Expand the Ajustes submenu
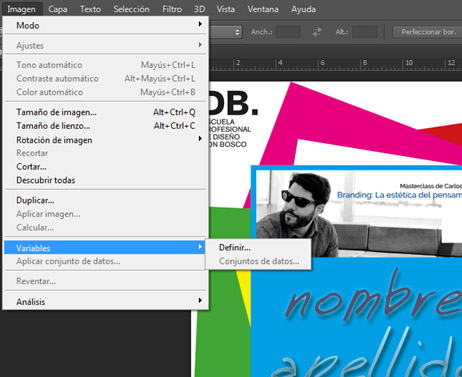The width and height of the screenshot is (462, 377). click(106, 45)
